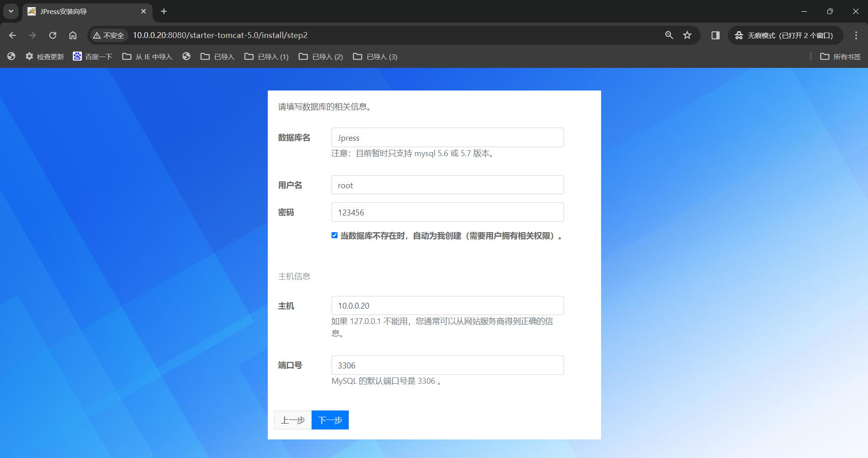The width and height of the screenshot is (868, 458).
Task: Click the globe bookmark before 已导入
Action: pos(186,57)
